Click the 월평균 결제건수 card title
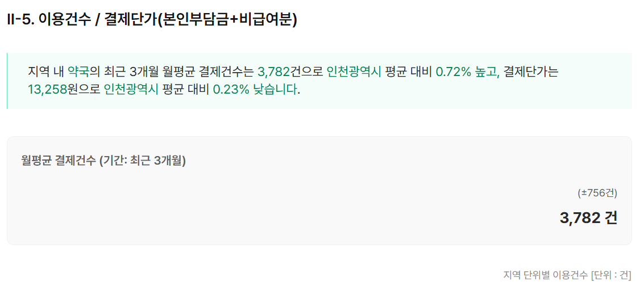The image size is (644, 290). click(x=58, y=161)
